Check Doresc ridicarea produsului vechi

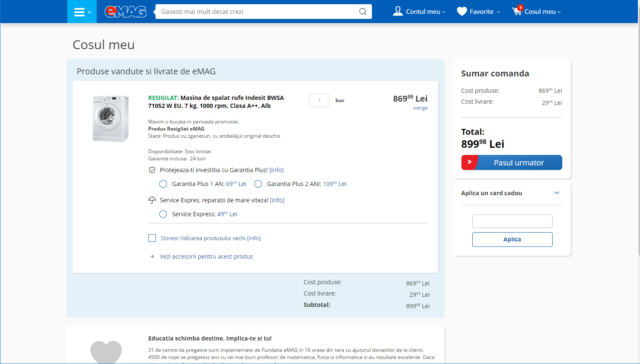click(x=152, y=238)
